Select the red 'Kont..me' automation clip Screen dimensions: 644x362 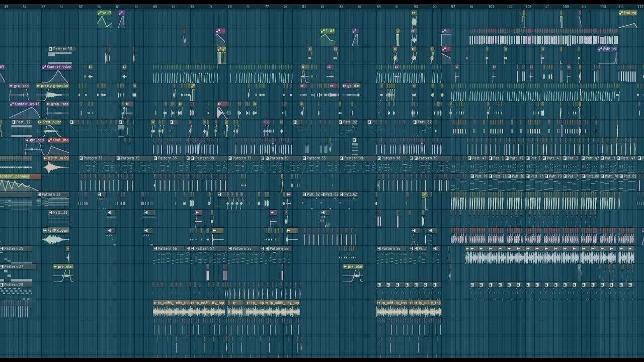click(x=58, y=140)
